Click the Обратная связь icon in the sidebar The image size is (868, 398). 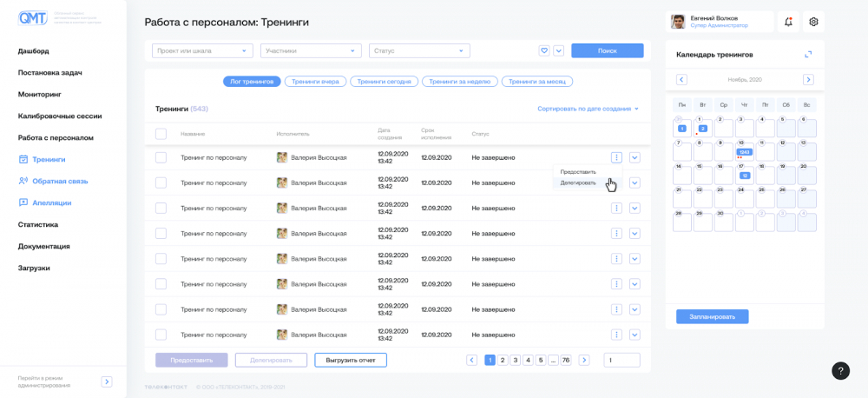(23, 182)
